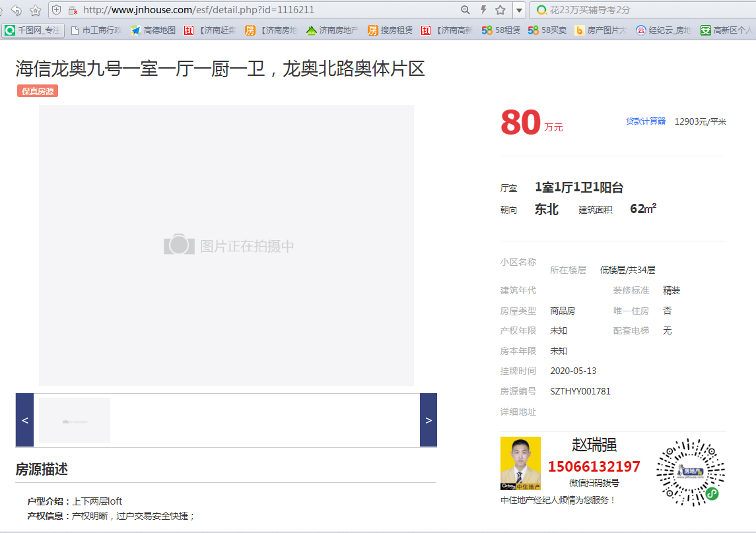This screenshot has width=756, height=533.
Task: Click the URL address field
Action: (x=264, y=10)
